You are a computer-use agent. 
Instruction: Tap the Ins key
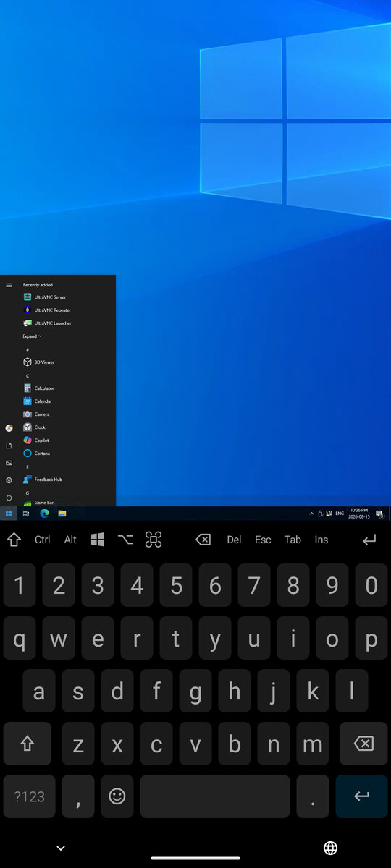[x=321, y=540]
